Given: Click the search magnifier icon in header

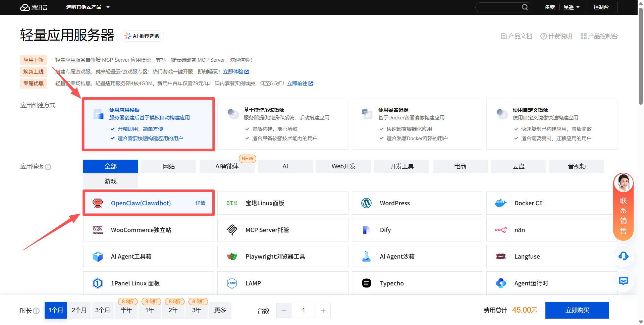Looking at the screenshot, I should (525, 7).
